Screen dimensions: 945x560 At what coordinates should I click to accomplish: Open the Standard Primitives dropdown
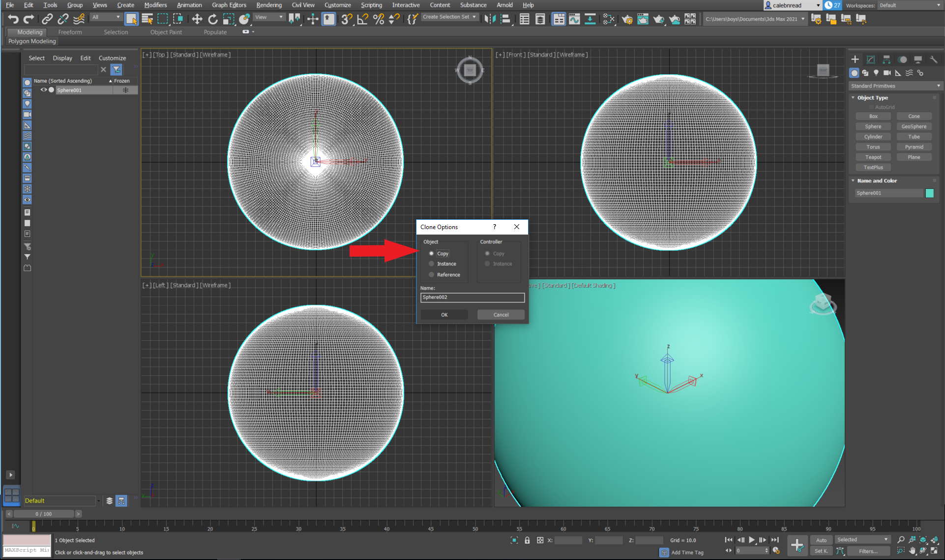894,86
